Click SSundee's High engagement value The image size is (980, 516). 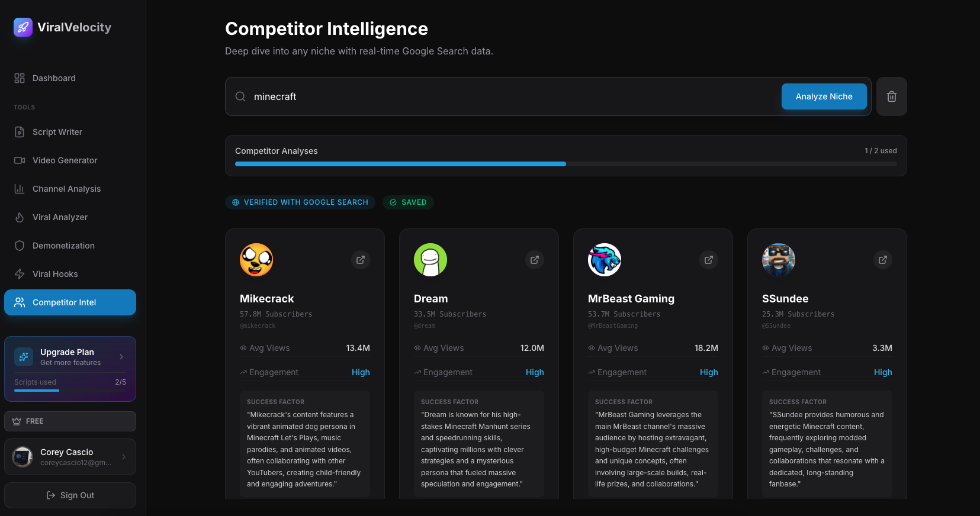[x=883, y=372]
